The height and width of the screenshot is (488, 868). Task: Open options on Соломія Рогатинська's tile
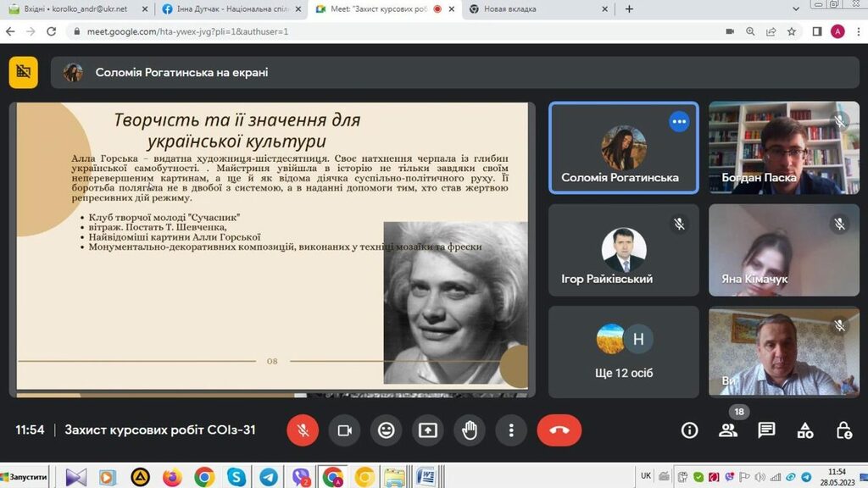click(678, 121)
